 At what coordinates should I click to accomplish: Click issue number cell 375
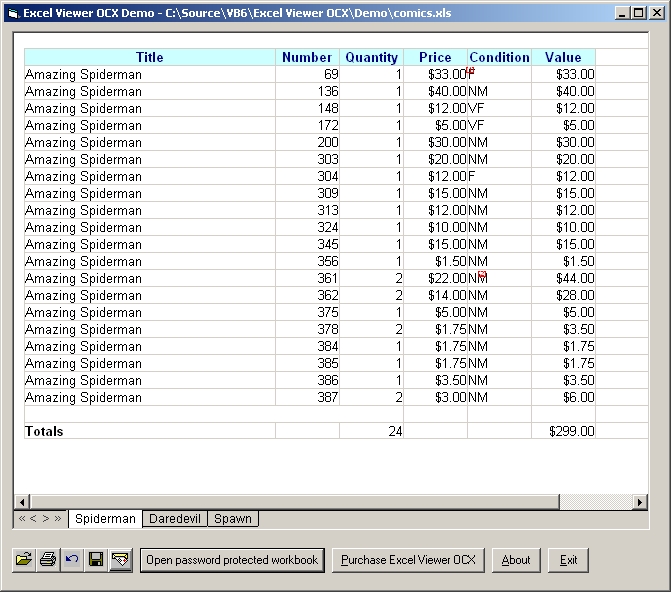coord(307,312)
